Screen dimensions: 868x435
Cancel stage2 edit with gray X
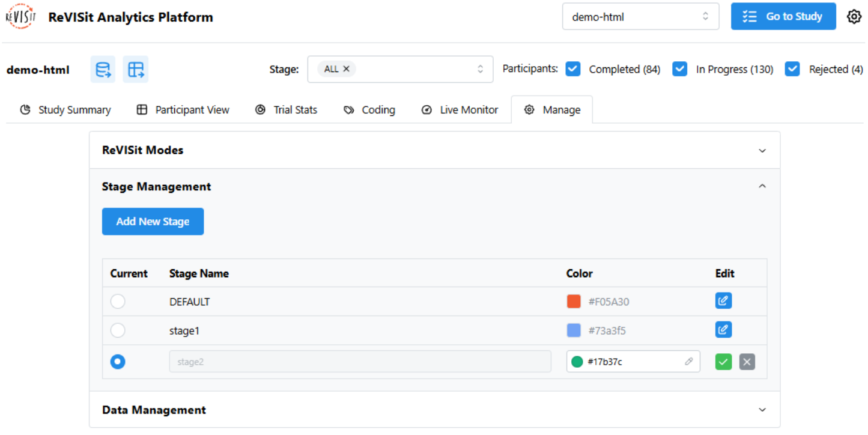[x=747, y=362]
